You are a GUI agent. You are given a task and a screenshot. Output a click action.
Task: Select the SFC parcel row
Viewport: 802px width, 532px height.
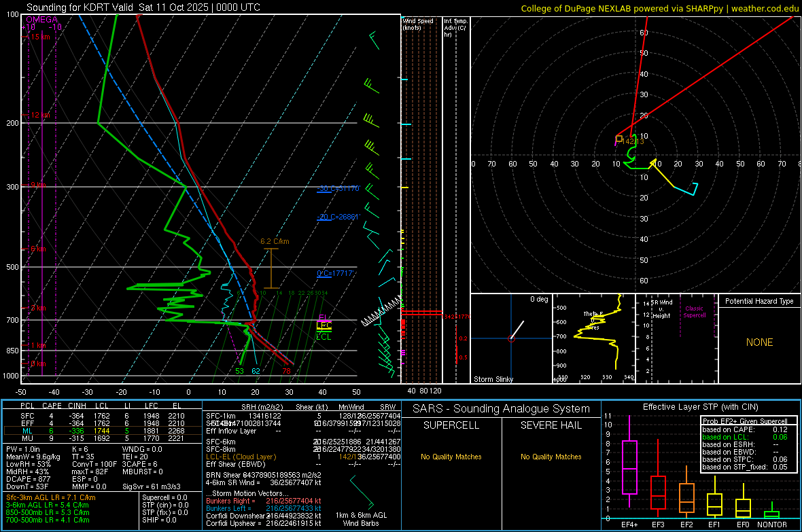pyautogui.click(x=103, y=416)
